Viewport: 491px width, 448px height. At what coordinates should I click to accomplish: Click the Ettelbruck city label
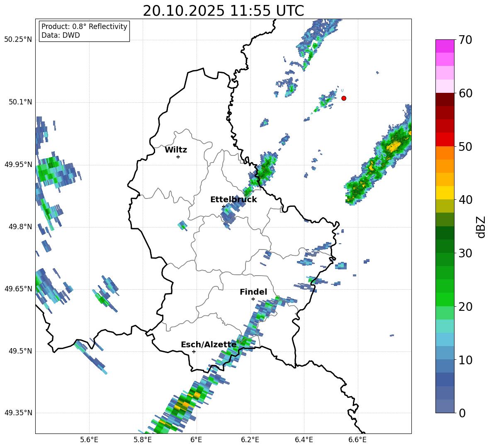(x=233, y=200)
